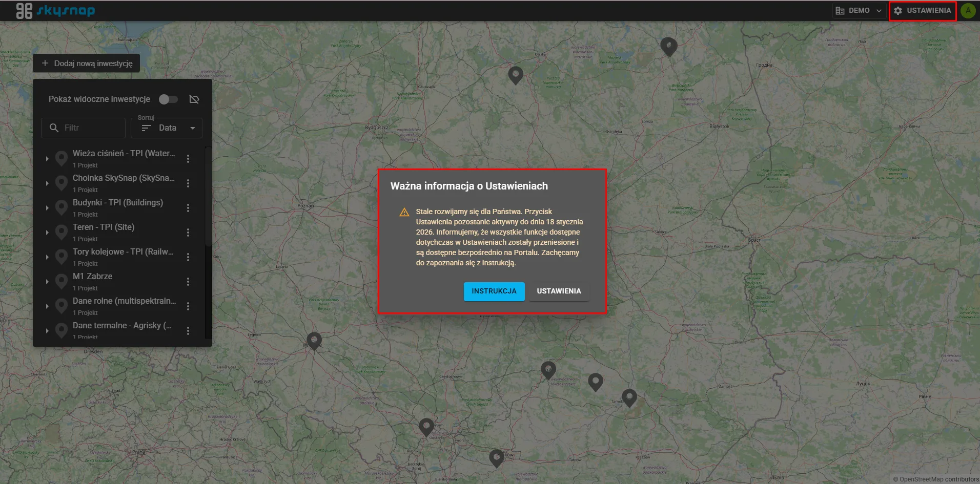Open three-dot menu for Wieża ciśnień
The image size is (980, 484).
coord(188,159)
